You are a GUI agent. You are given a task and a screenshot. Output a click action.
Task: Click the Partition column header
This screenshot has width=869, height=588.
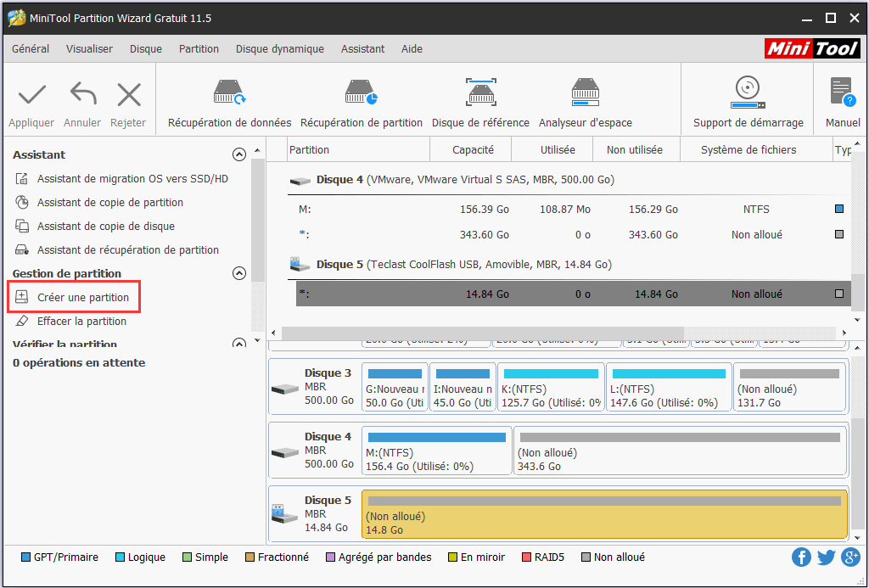359,149
